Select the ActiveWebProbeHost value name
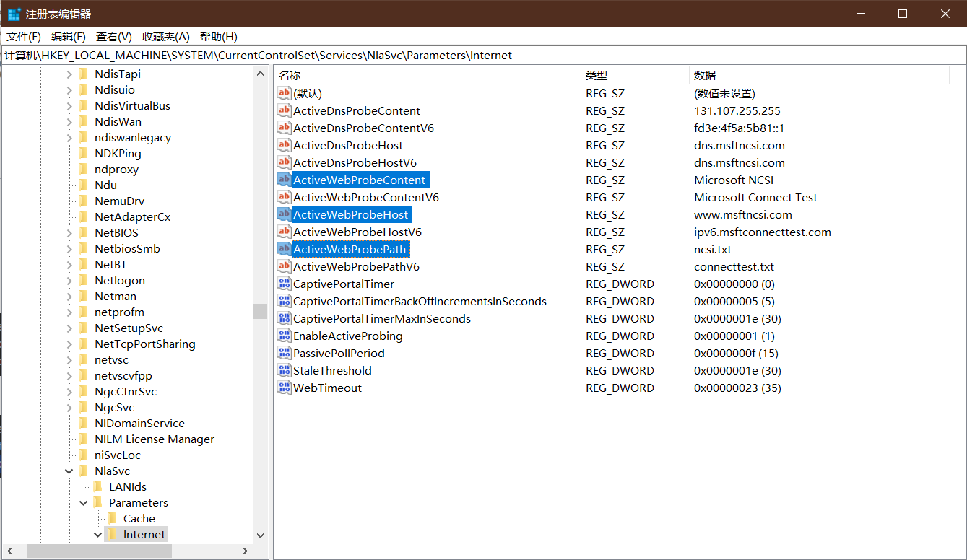This screenshot has height=560, width=967. point(351,214)
